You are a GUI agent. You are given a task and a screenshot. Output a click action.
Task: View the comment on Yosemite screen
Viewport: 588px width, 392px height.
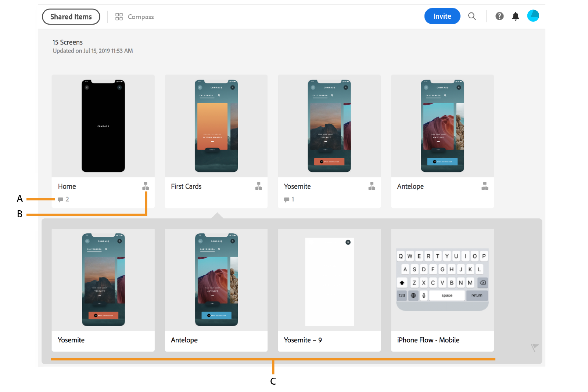[x=289, y=199]
